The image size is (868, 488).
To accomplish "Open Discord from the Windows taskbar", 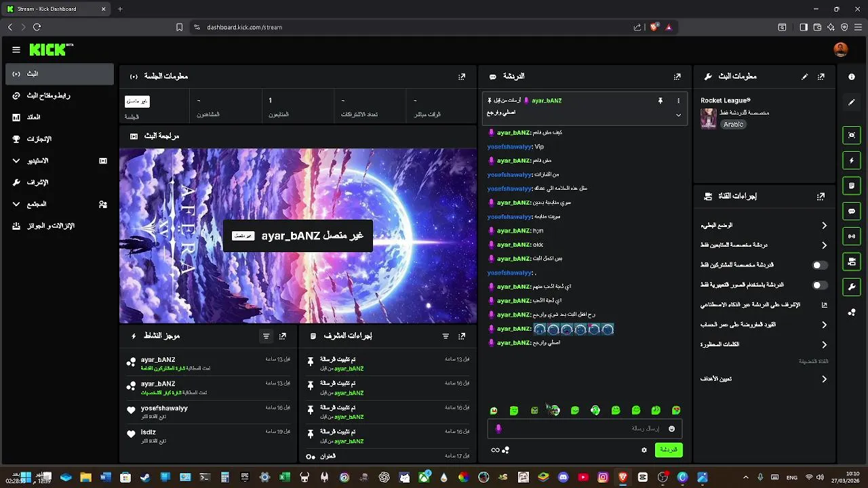I will (x=563, y=477).
